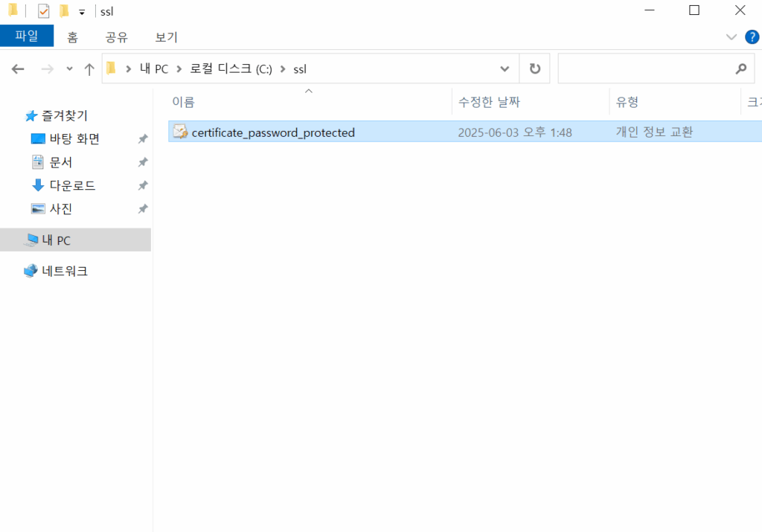Click the new folder icon in quick access toolbar

click(x=65, y=10)
